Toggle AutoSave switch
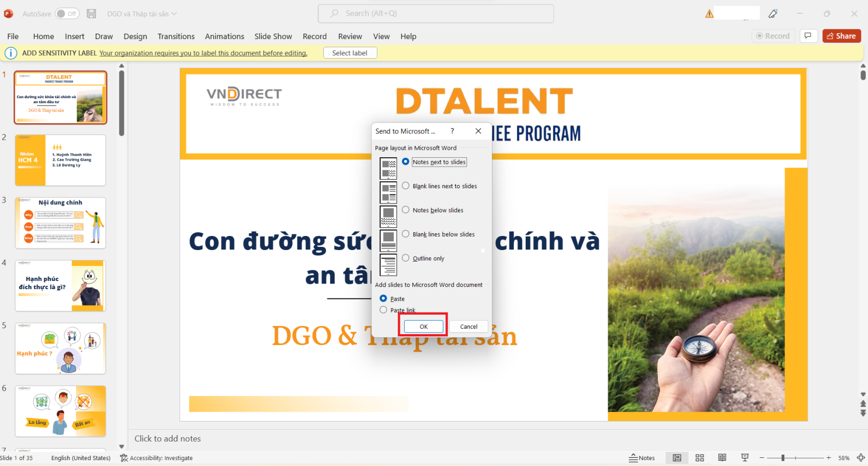 [67, 14]
